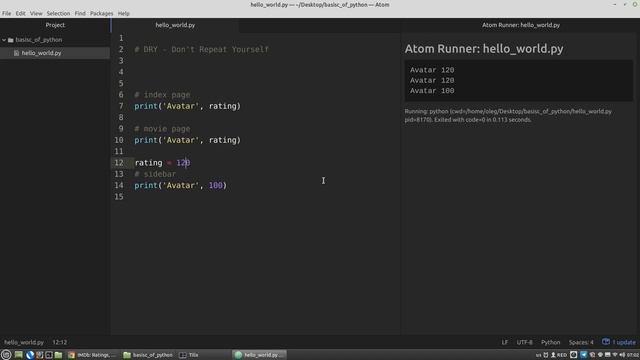640x360 pixels.
Task: Click the '# sidebar' comment line
Action: [155, 174]
